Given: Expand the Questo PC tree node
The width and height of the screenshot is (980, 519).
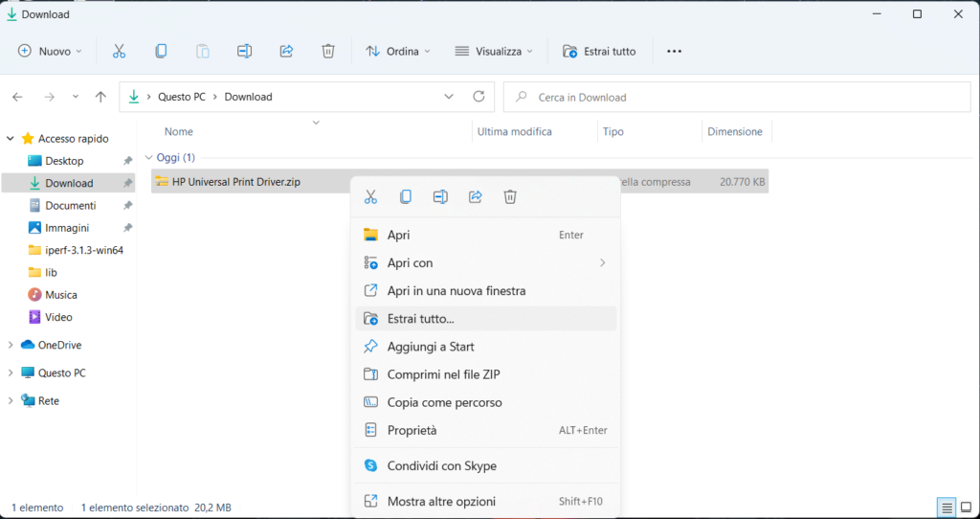Looking at the screenshot, I should 11,372.
